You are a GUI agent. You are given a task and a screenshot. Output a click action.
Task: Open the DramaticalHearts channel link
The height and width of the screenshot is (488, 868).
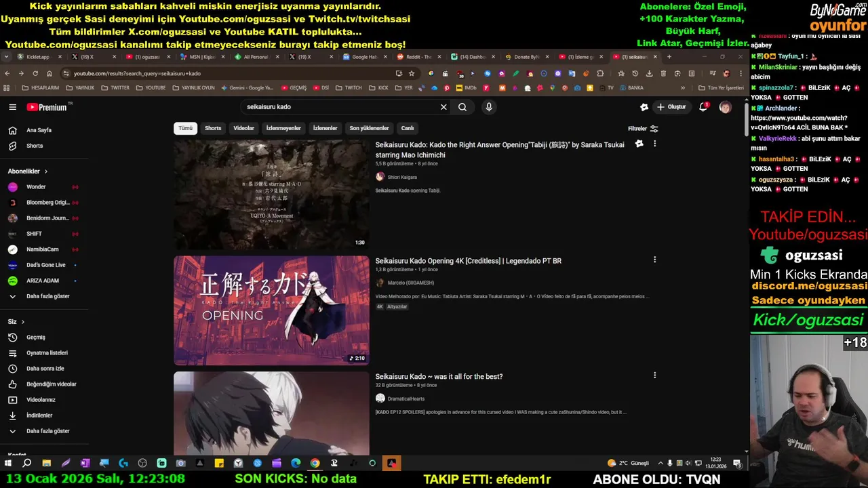click(406, 399)
